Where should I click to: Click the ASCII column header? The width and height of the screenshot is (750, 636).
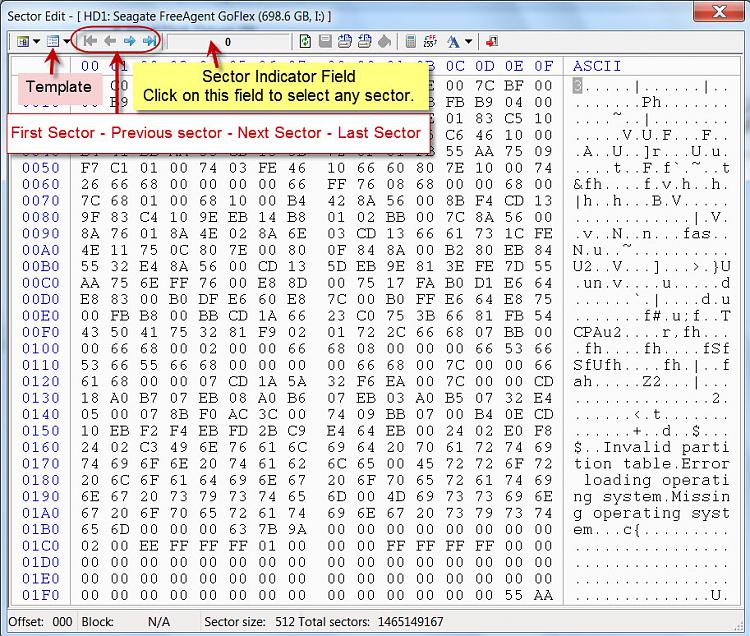[597, 66]
